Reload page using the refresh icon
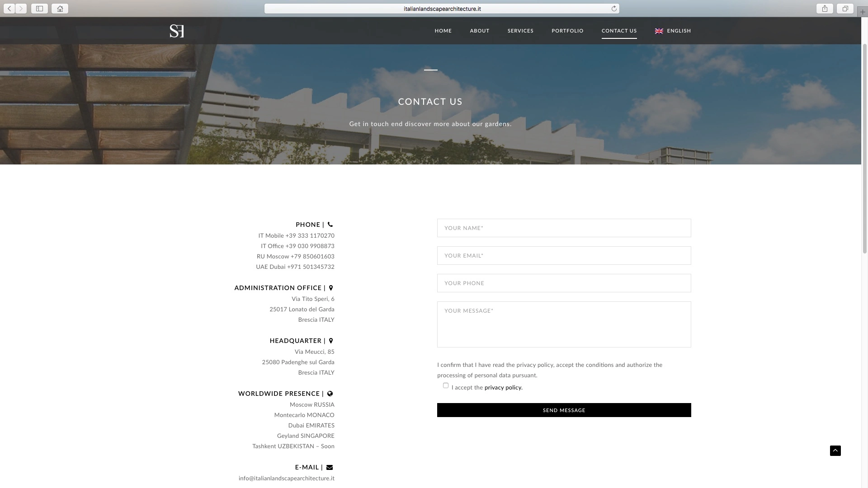868x488 pixels. coord(614,9)
